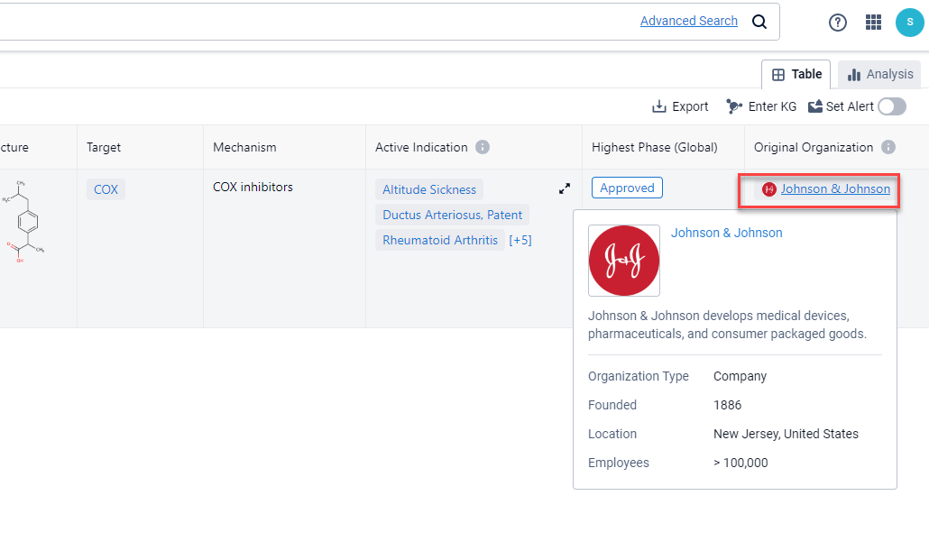The height and width of the screenshot is (560, 929).
Task: Open the help question mark icon
Action: coord(838,23)
